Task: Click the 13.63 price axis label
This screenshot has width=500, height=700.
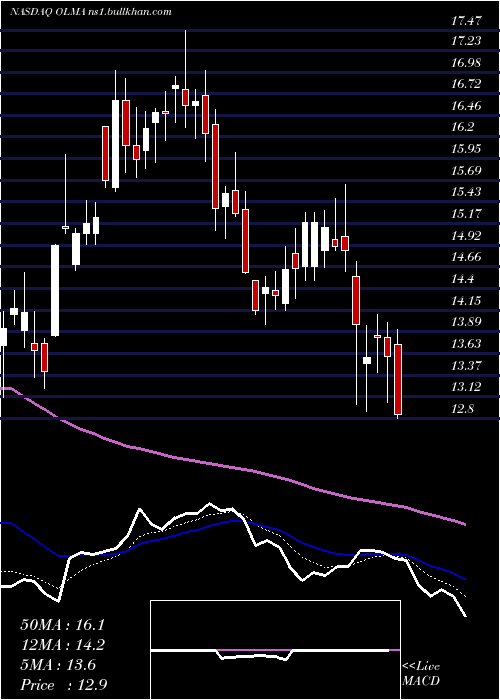Action: [x=467, y=343]
